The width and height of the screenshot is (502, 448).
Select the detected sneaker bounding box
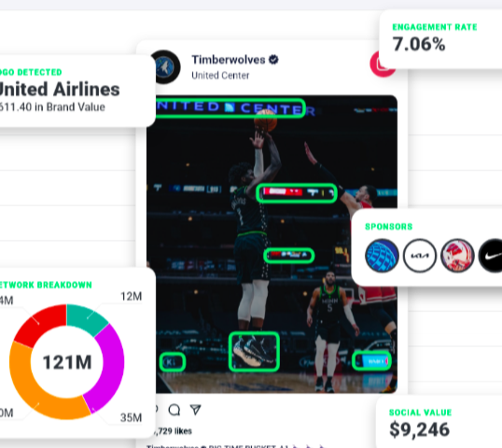[x=254, y=352]
